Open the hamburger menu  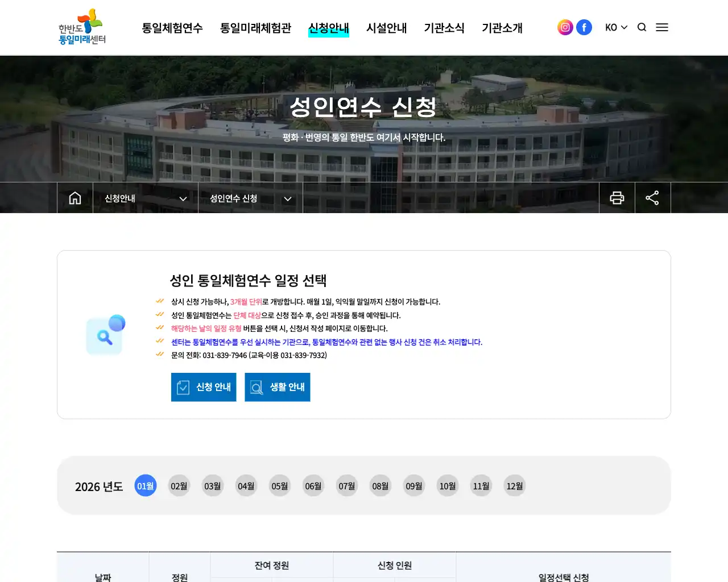coord(662,27)
